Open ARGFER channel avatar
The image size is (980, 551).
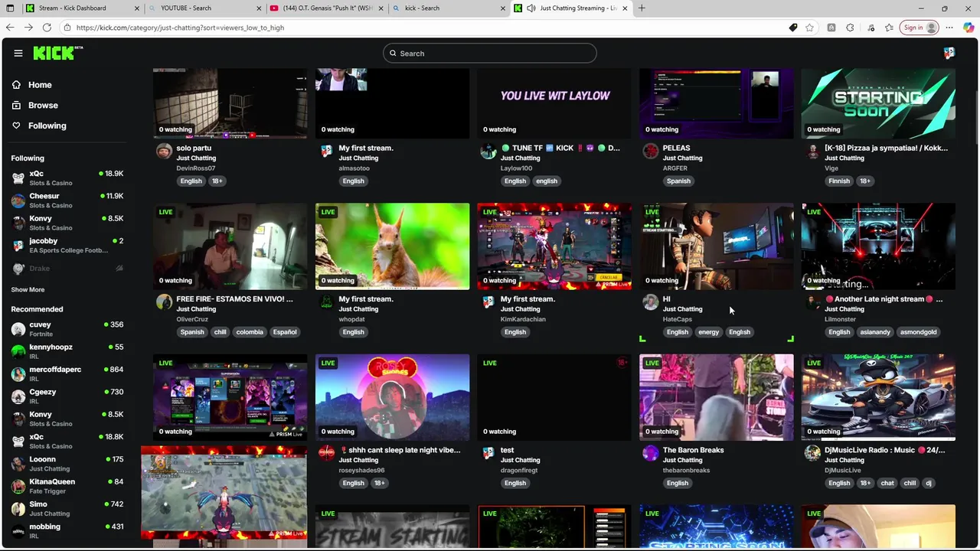click(650, 151)
